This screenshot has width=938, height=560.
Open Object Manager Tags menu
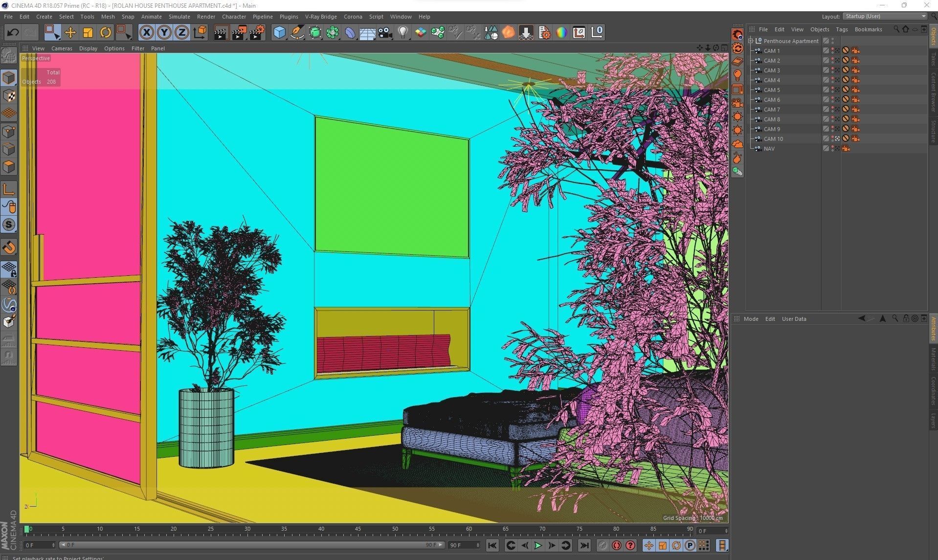(x=842, y=29)
